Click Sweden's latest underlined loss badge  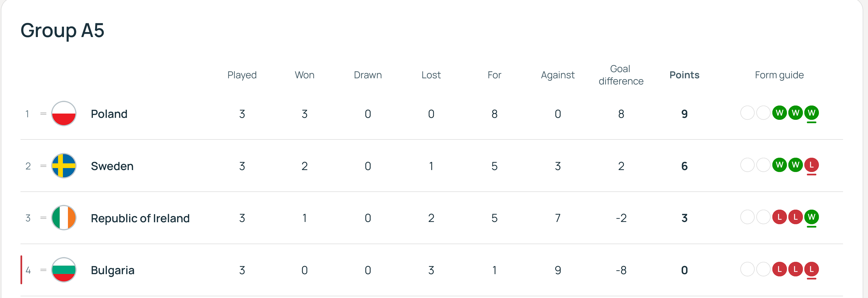pyautogui.click(x=811, y=165)
